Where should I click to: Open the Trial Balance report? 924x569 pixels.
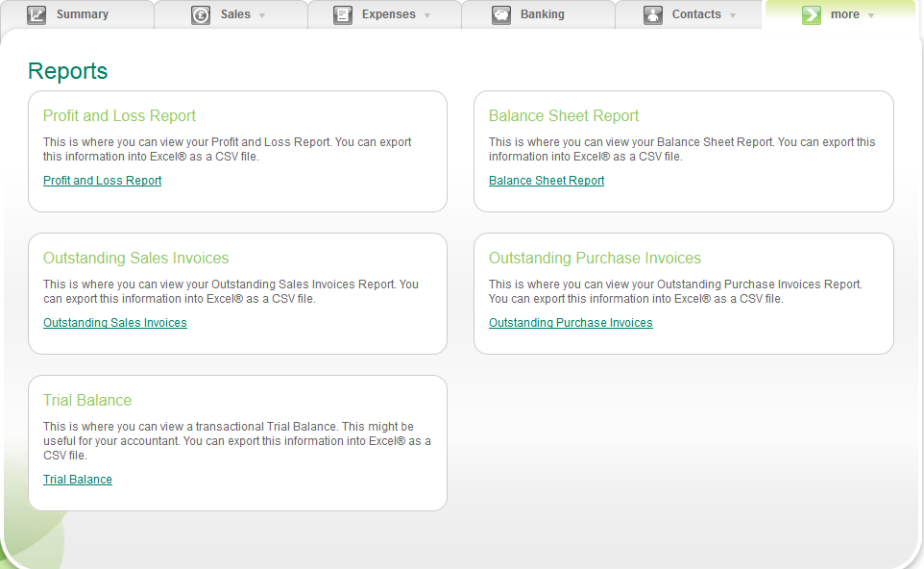point(78,479)
